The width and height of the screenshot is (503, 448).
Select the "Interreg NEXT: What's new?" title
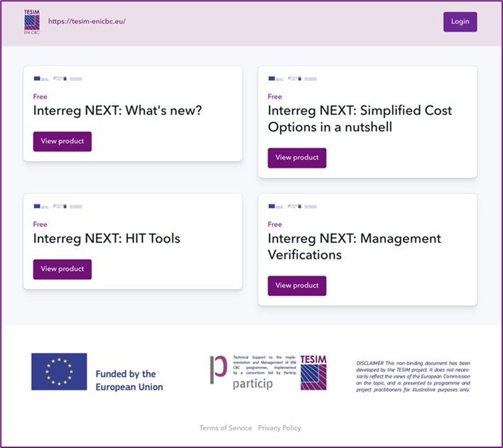click(117, 111)
